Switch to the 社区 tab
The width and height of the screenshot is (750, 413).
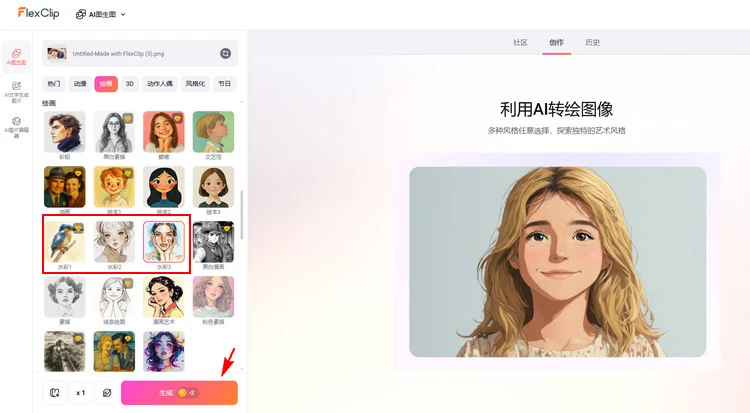(x=520, y=43)
